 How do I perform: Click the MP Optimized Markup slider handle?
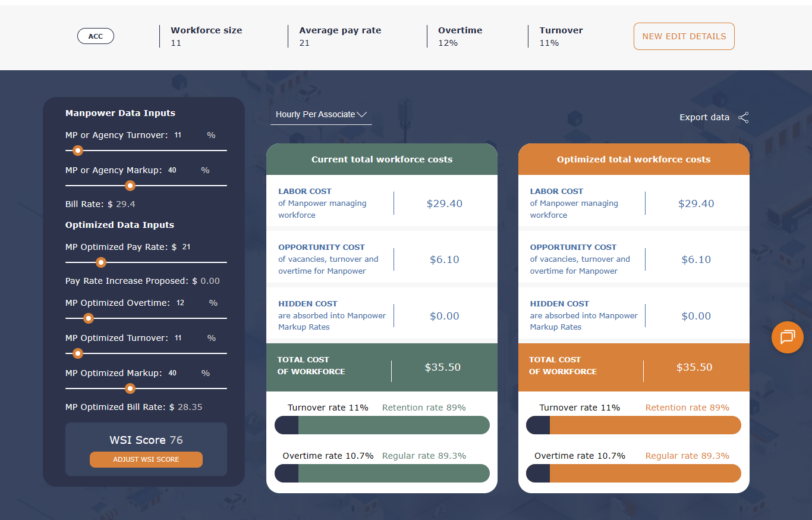point(130,389)
